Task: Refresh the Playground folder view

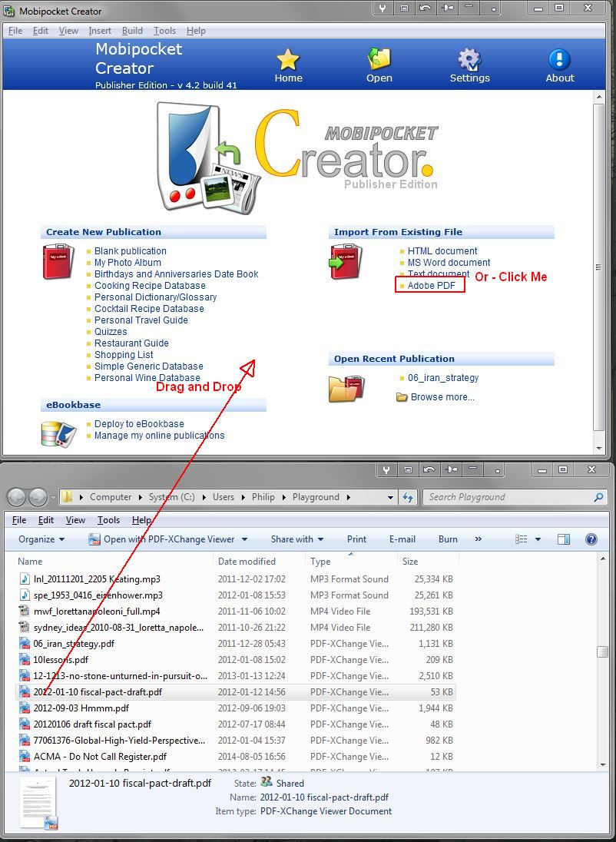Action: point(408,497)
